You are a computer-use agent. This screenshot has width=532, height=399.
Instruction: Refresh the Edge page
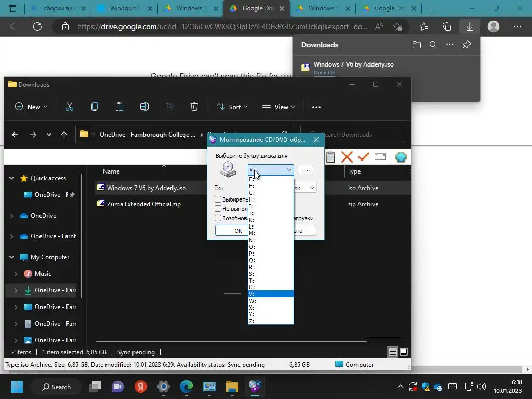click(x=37, y=26)
